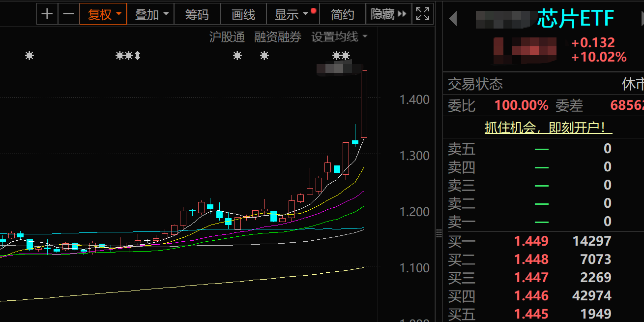The width and height of the screenshot is (644, 322).
Task: Click the 卖二 row label
Action: 462,203
